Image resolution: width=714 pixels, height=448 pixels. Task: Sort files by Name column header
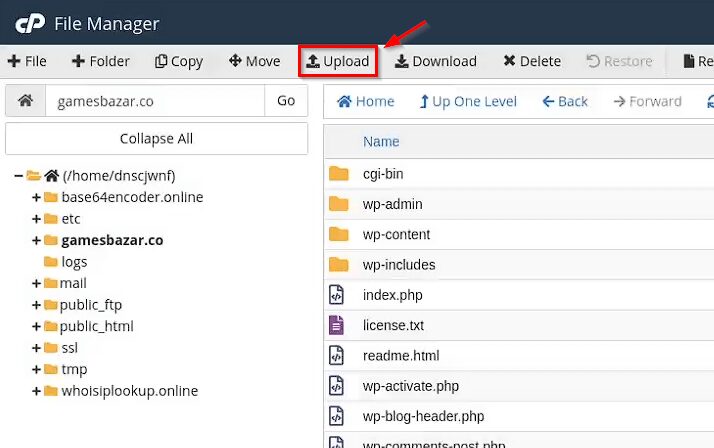click(x=381, y=142)
